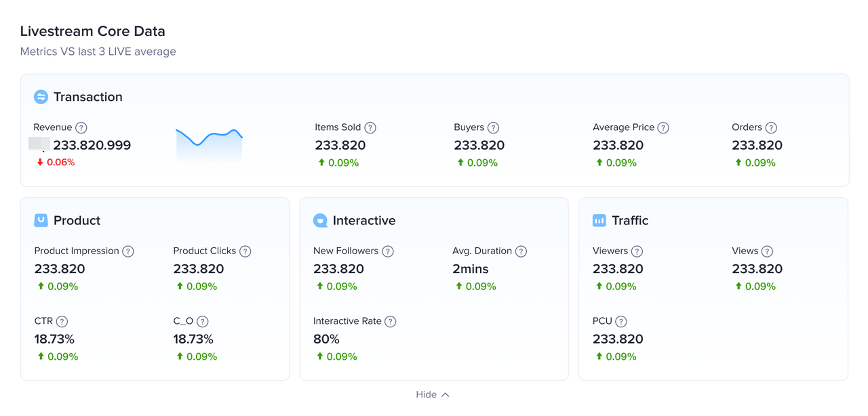
Task: Click the Product section bag icon
Action: click(x=41, y=220)
